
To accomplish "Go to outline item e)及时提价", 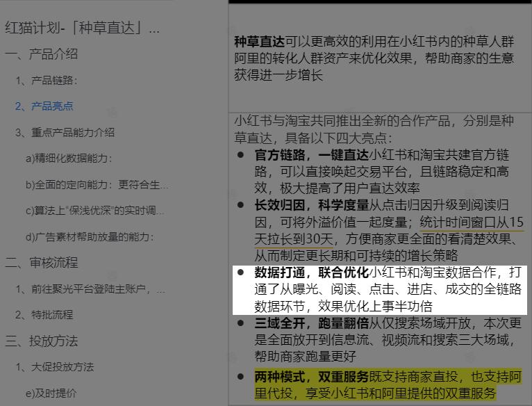I will click(x=51, y=393).
